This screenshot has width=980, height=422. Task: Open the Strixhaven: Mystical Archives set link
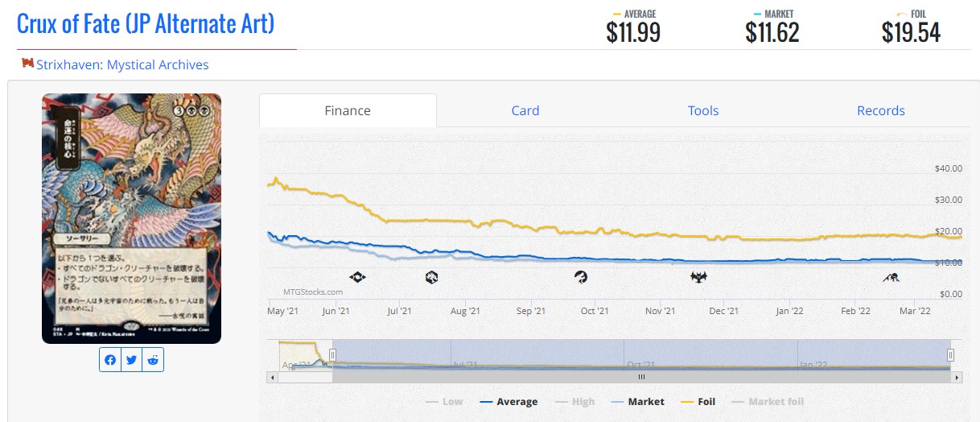coord(122,64)
